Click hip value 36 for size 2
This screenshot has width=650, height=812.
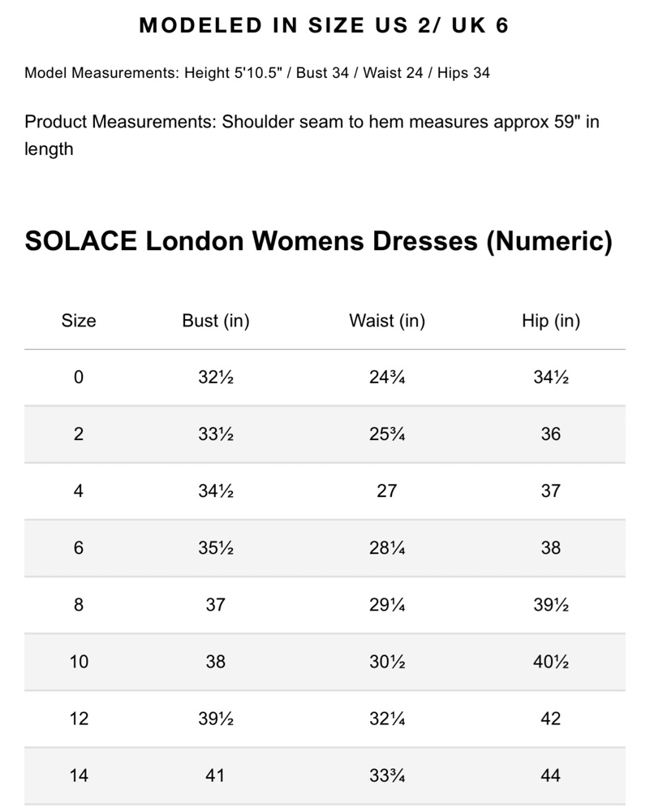click(x=551, y=434)
